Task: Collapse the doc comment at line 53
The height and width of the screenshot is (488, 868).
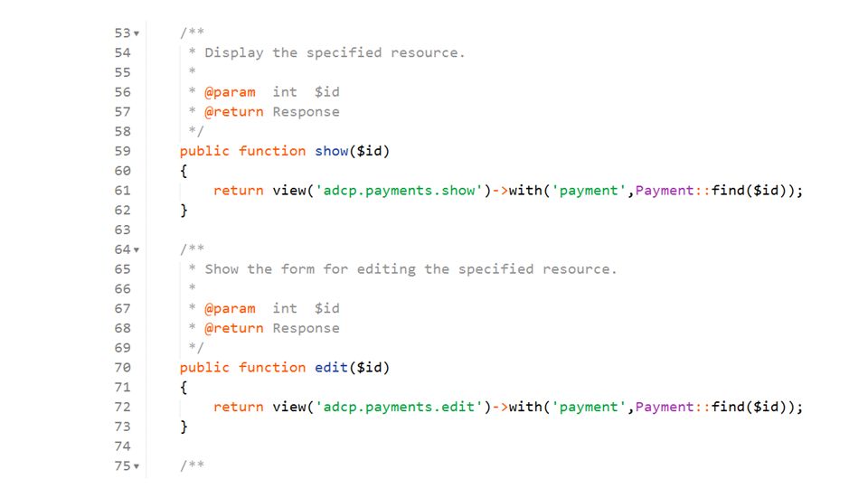Action: coord(137,33)
